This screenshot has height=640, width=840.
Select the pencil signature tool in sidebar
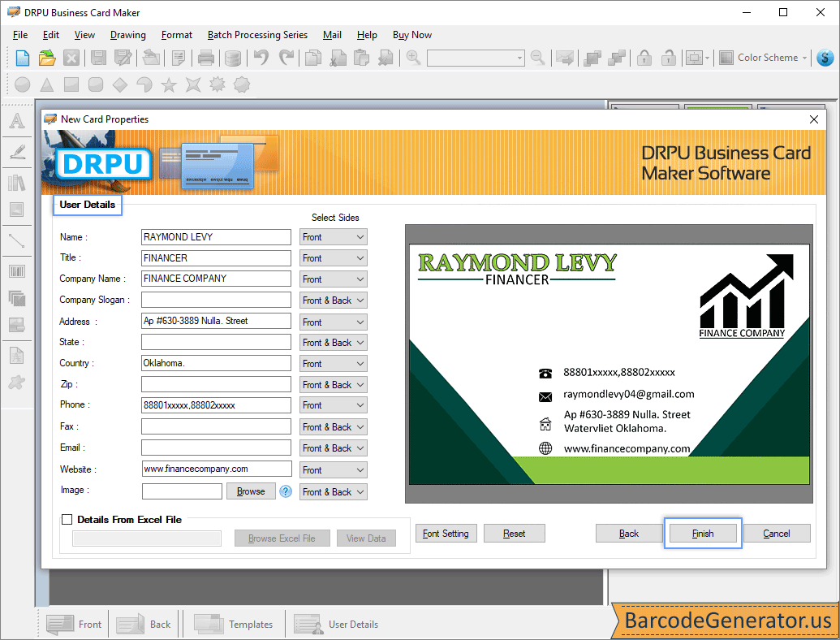[x=17, y=152]
